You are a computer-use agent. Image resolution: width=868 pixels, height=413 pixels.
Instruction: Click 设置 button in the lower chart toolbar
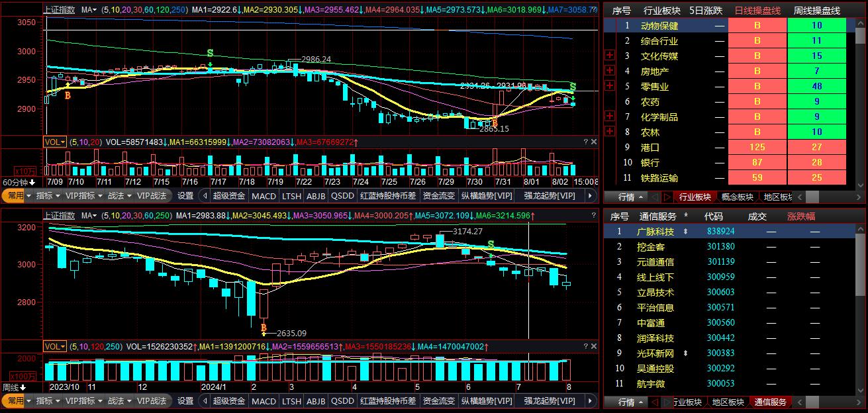(x=185, y=401)
